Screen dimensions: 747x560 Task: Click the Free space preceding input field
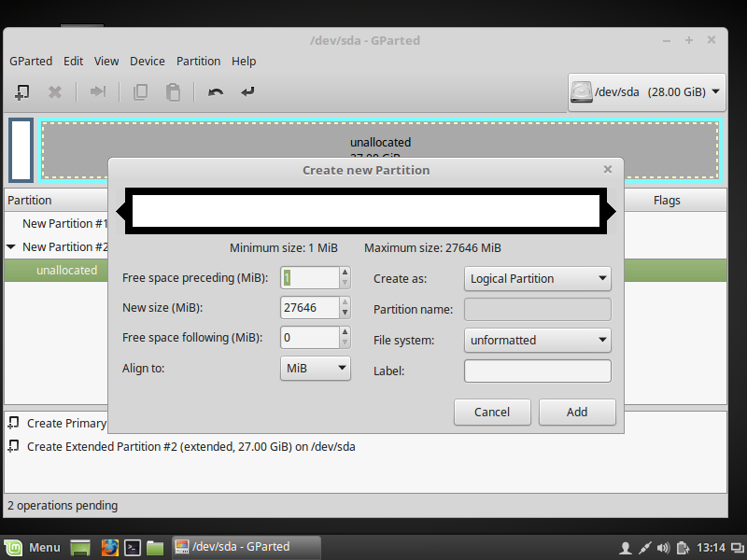click(x=310, y=278)
